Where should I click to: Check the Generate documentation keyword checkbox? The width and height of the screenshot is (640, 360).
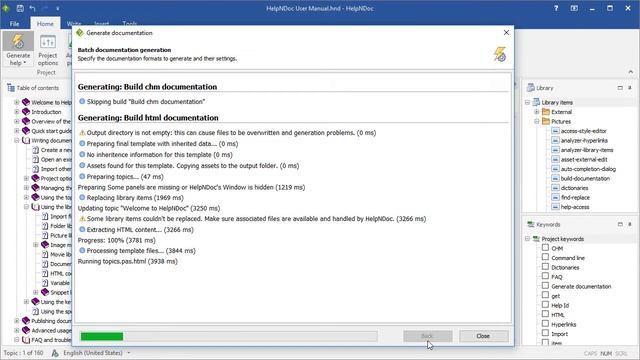545,286
